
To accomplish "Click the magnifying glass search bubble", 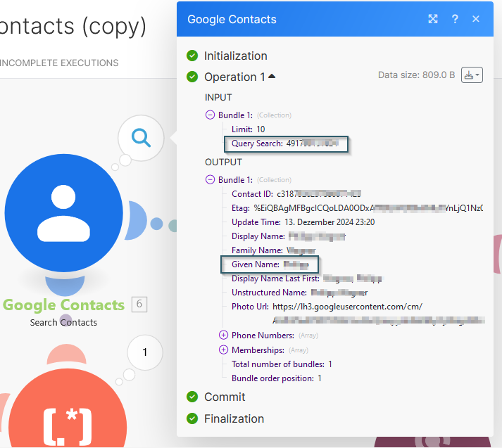I will coord(141,138).
